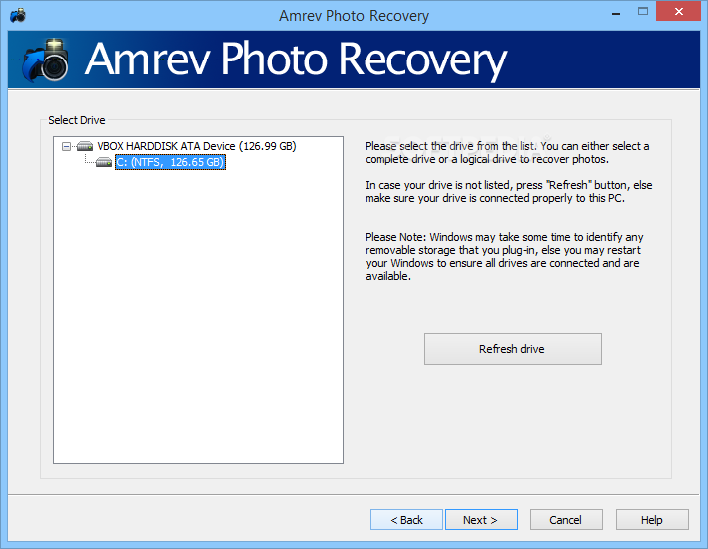The width and height of the screenshot is (708, 549).
Task: Click the camera app icon in title bar
Action: tap(18, 15)
